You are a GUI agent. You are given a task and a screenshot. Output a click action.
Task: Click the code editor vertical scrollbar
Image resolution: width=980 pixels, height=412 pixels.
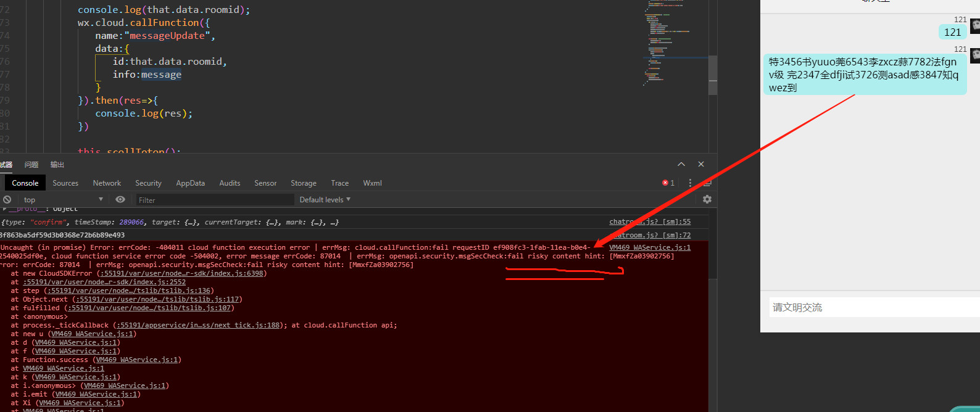[x=713, y=76]
